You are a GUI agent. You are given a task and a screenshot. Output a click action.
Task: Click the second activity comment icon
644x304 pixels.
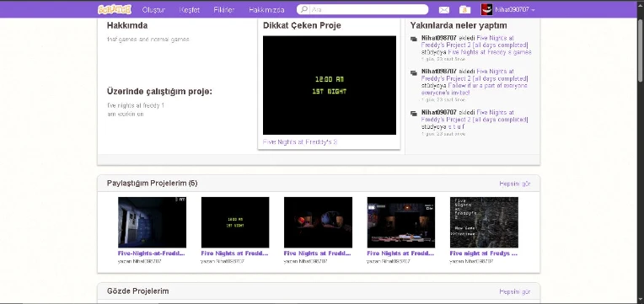pos(414,73)
